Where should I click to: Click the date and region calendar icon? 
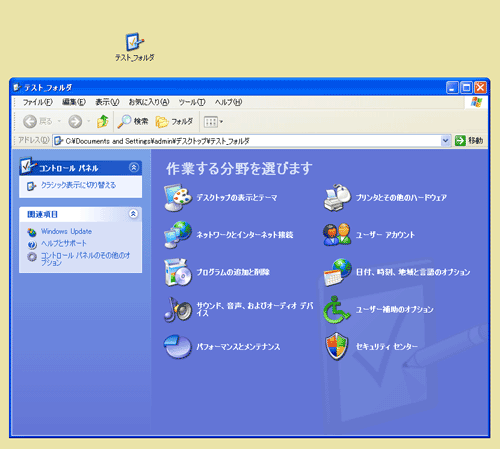(337, 272)
